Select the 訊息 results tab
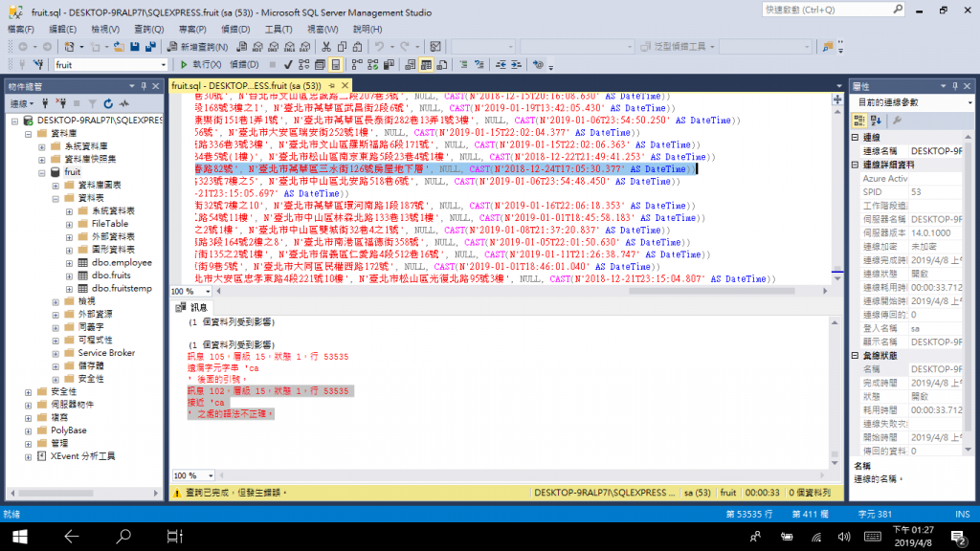Screen dimensions: 980x551 click(191, 307)
